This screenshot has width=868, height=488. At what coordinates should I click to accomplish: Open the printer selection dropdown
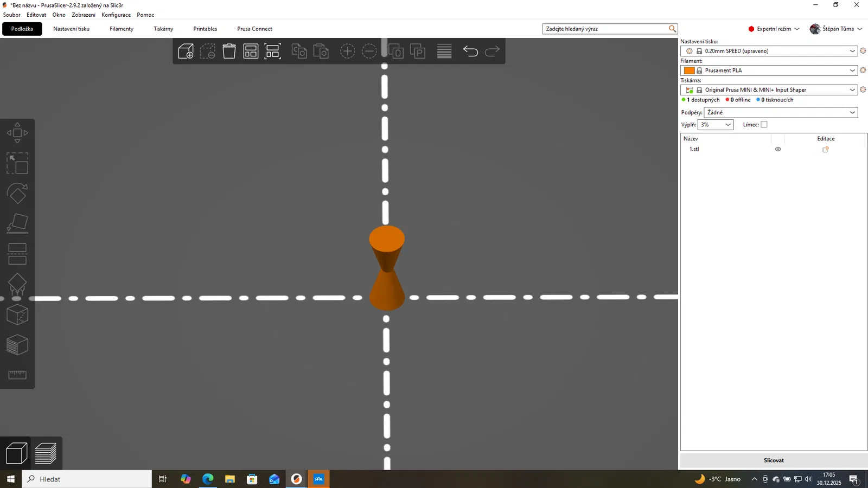[x=769, y=90]
